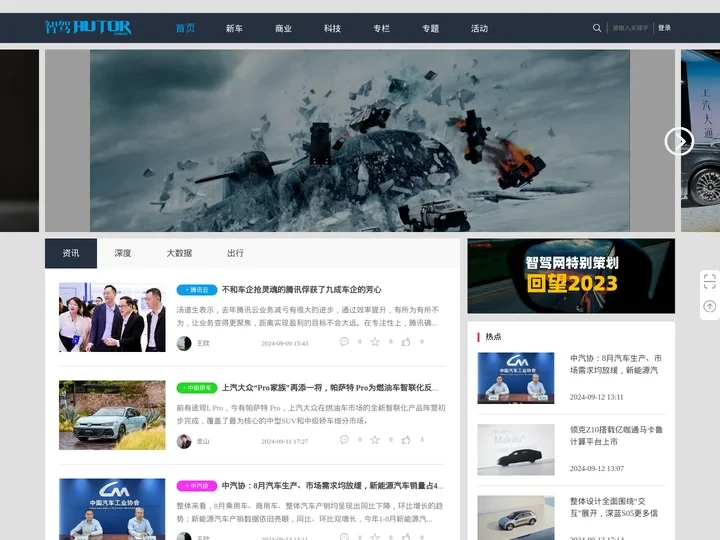The width and height of the screenshot is (720, 540).
Task: Click sidebar thumbnail of black Makalu car
Action: pos(516,450)
